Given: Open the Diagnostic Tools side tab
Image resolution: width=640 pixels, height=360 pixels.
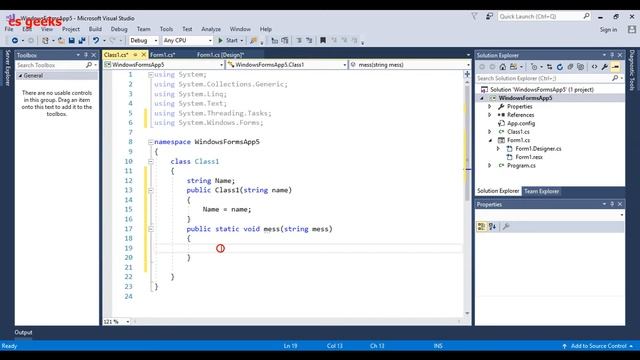Looking at the screenshot, I should click(632, 70).
